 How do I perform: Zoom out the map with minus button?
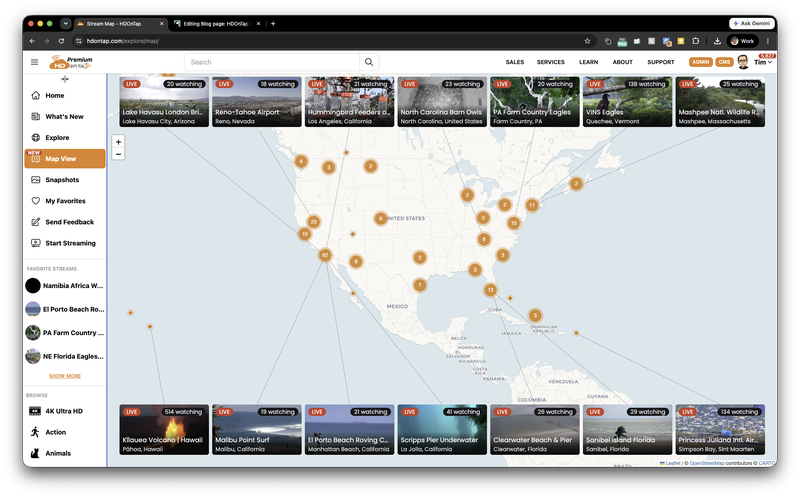(x=118, y=154)
